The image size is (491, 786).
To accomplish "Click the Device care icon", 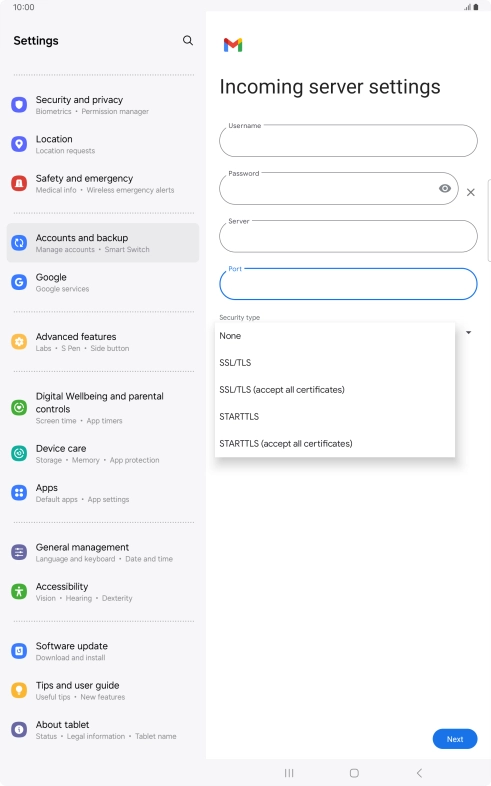I will (19, 454).
